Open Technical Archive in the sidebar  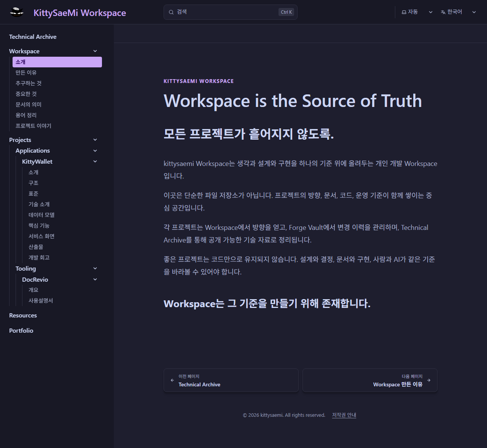(x=33, y=37)
